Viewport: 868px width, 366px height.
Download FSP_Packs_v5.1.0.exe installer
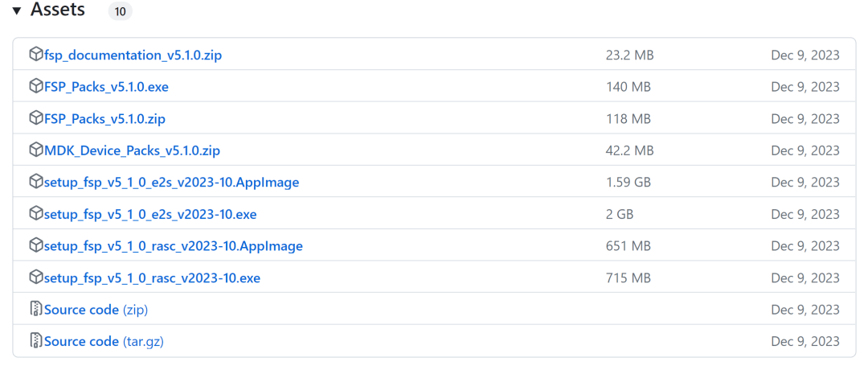click(106, 87)
